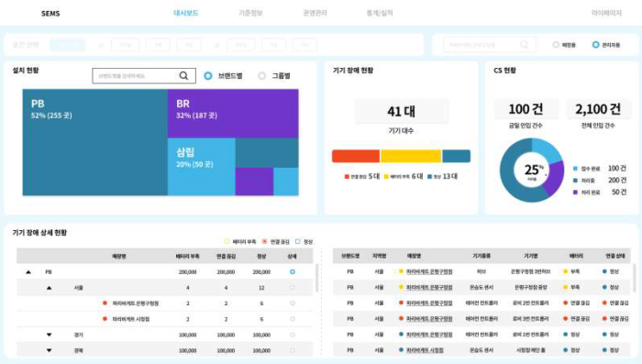This screenshot has height=364, width=642.
Task: Open the 대시보드 tab
Action: (x=186, y=13)
